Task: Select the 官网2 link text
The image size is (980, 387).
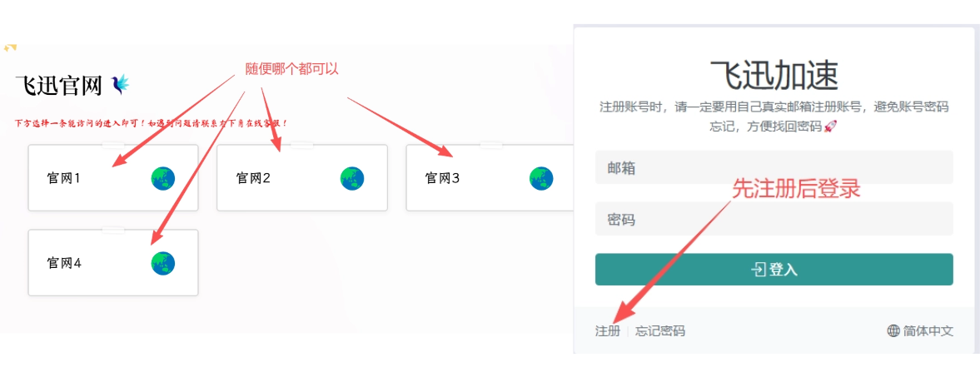Action: 253,178
